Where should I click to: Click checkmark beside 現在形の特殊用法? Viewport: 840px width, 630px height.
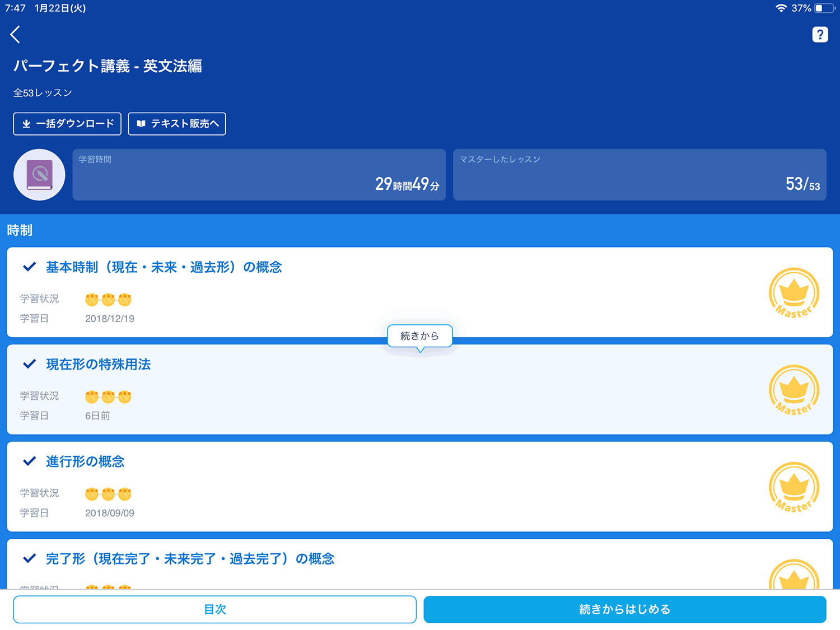click(30, 365)
